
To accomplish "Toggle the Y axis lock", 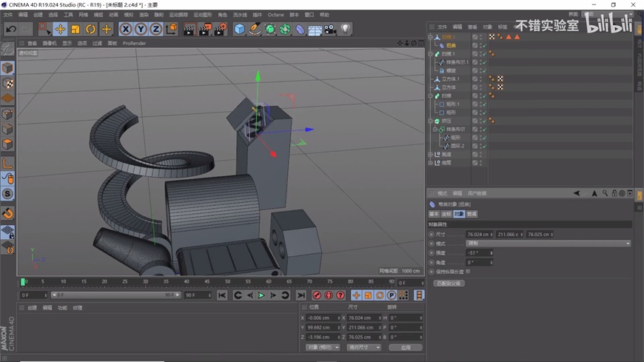I will (141, 29).
